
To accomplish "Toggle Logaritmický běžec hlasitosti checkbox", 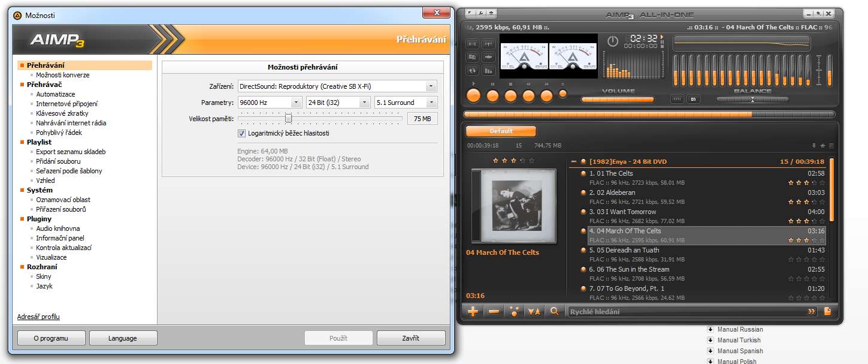I will click(x=242, y=133).
